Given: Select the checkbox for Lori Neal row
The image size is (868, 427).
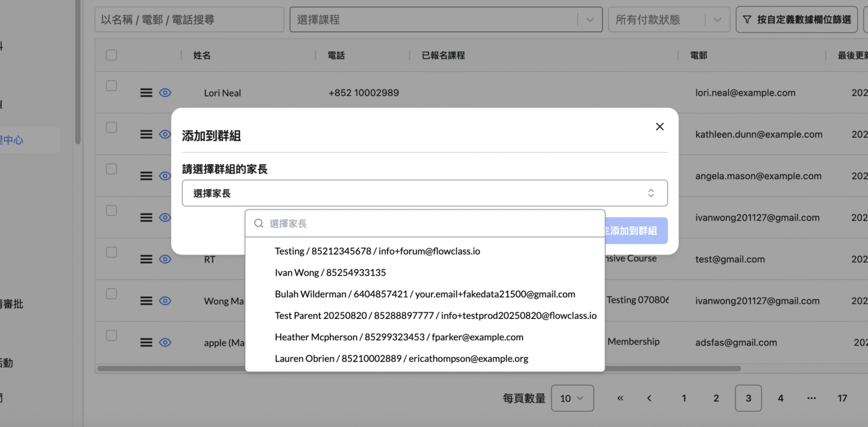Looking at the screenshot, I should [x=112, y=86].
